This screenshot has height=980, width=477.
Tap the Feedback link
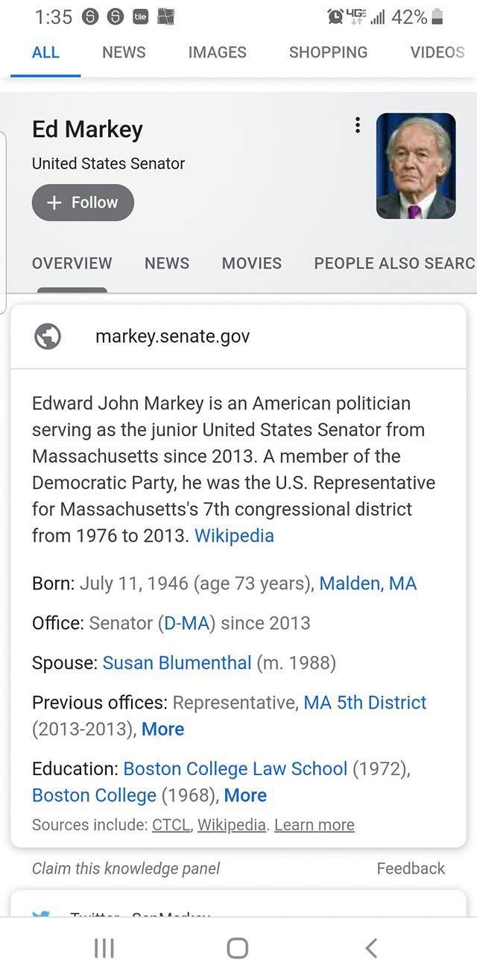tap(411, 868)
